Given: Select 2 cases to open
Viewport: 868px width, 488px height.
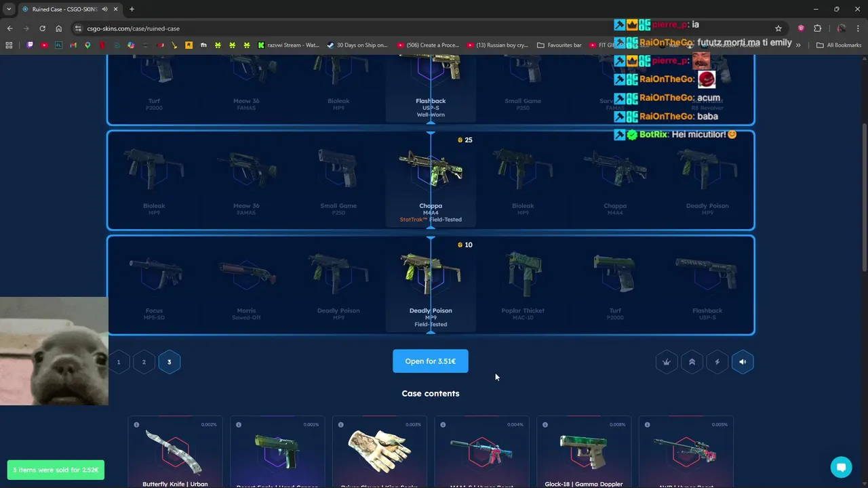Looking at the screenshot, I should (144, 362).
